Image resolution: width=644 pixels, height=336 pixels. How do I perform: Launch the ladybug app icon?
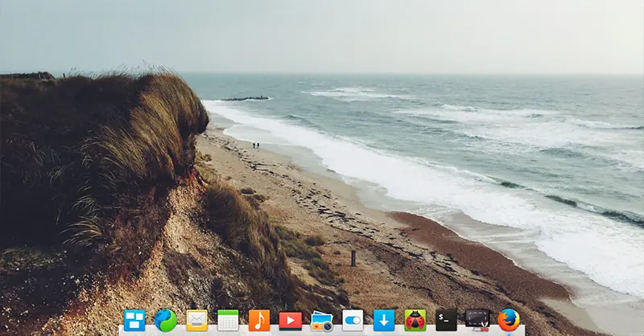(415, 321)
